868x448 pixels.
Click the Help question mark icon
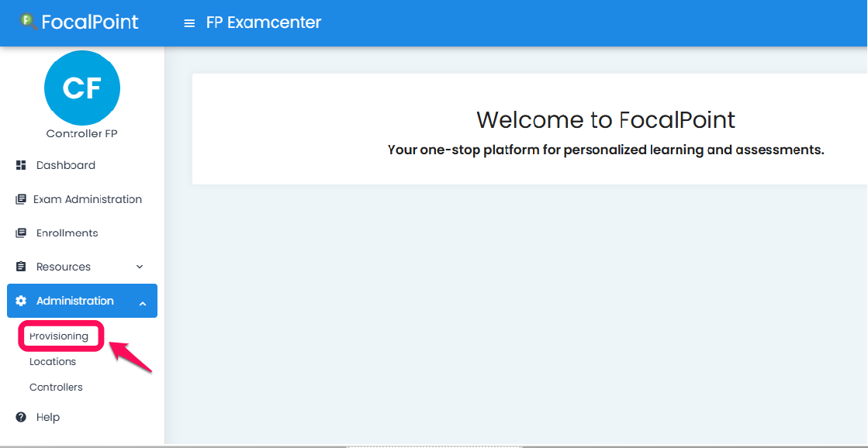[x=21, y=417]
